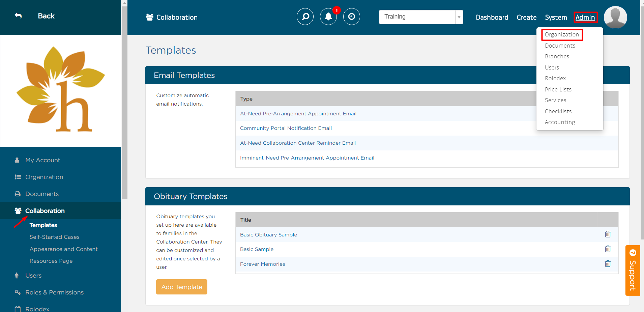Screen dimensions: 644x312
Task: Select Services in Admin dropdown
Action: [x=555, y=100]
